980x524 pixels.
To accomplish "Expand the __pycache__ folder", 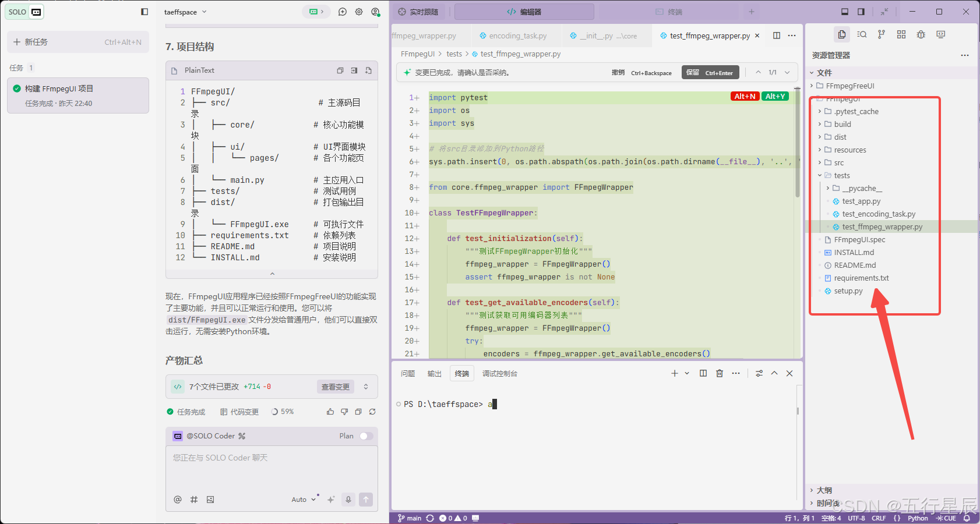I will 828,188.
